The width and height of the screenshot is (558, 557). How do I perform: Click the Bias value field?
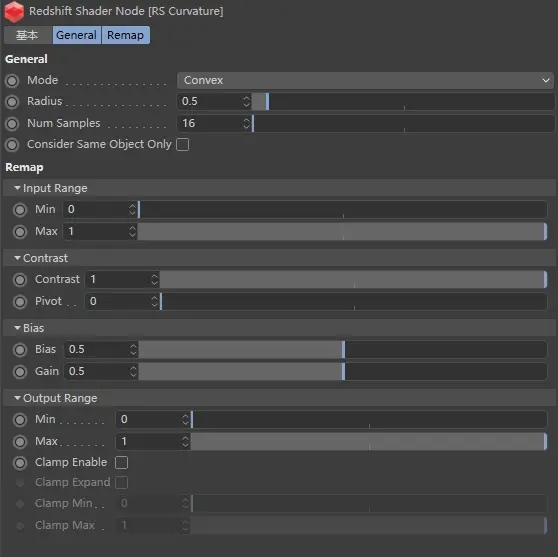pyautogui.click(x=97, y=350)
